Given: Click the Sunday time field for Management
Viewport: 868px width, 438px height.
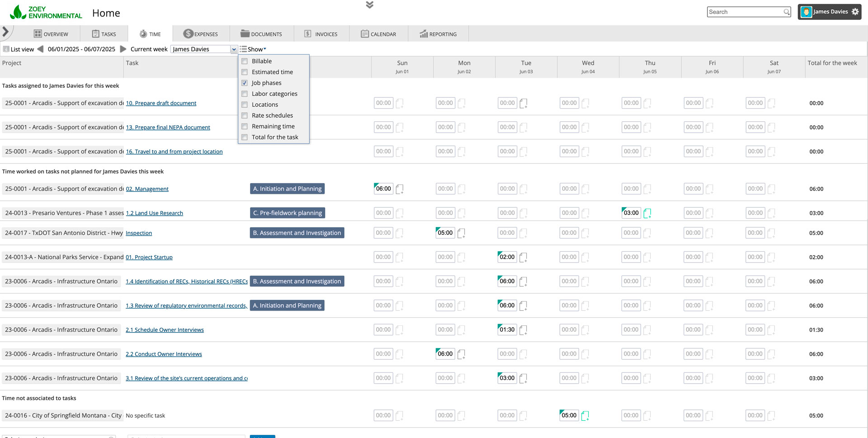Looking at the screenshot, I should click(383, 189).
